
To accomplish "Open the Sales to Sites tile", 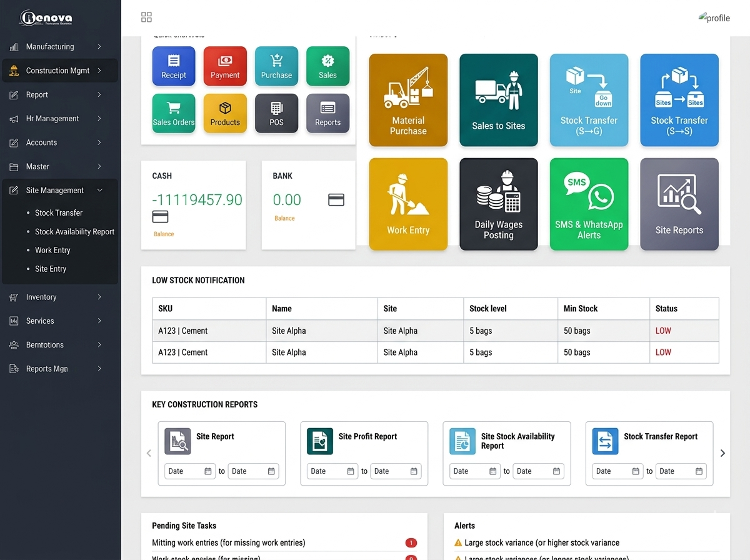I will click(498, 100).
